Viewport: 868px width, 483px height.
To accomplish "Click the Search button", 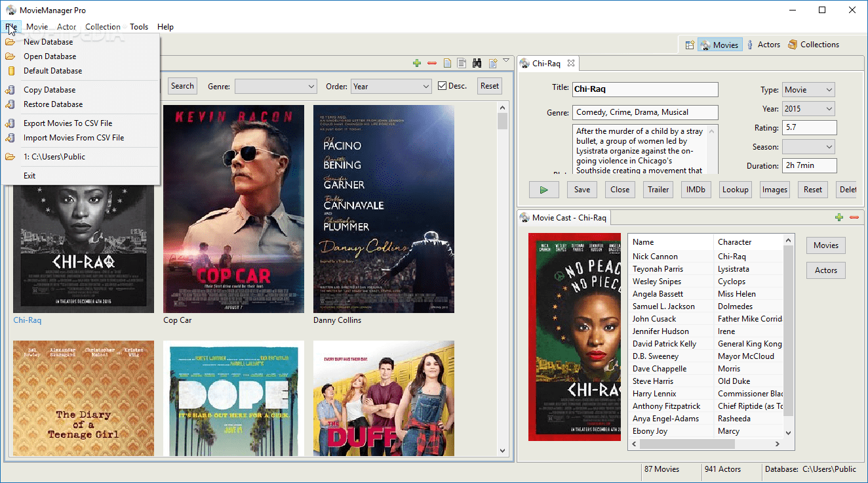I will pos(182,86).
